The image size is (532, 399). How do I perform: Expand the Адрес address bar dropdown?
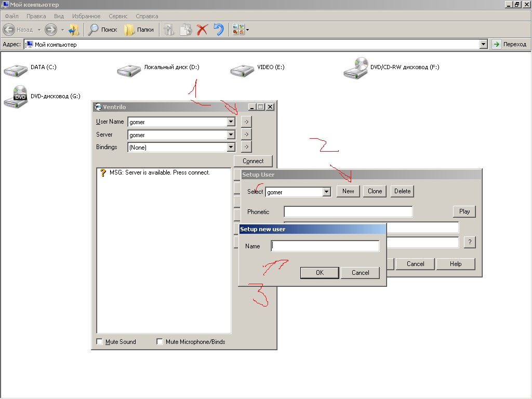point(484,44)
